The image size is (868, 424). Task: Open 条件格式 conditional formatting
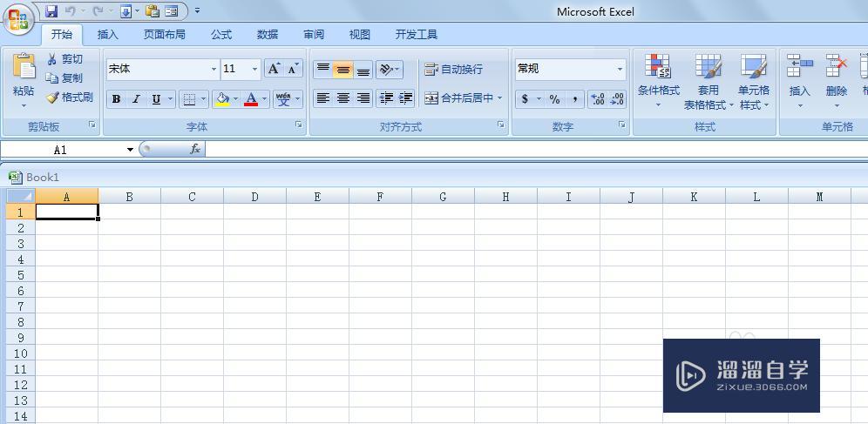click(x=658, y=81)
